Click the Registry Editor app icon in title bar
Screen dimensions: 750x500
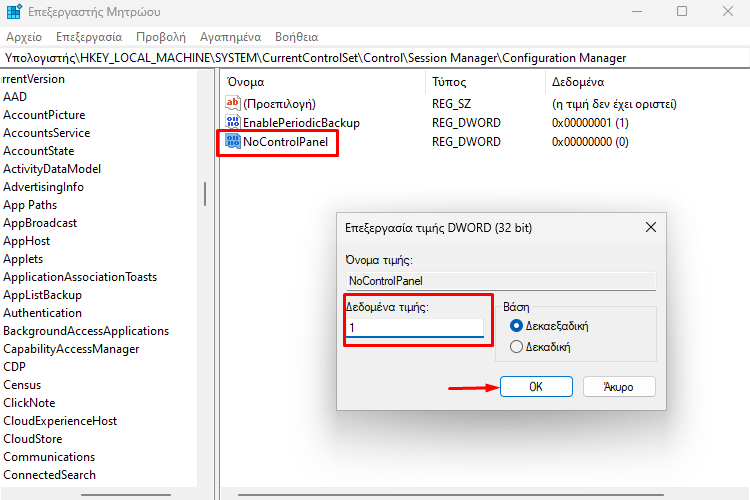14,11
